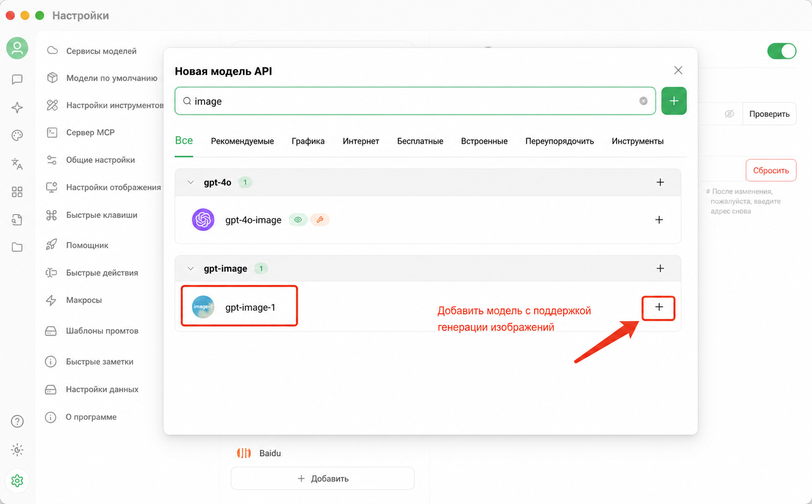Close the Новая модель API dialog

pos(678,70)
